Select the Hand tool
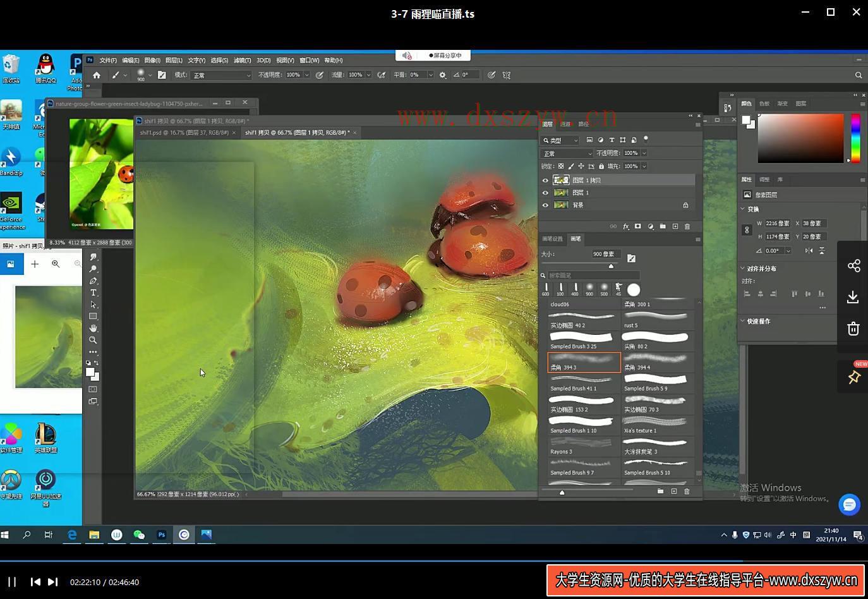Screen dimensions: 868x599 93,328
